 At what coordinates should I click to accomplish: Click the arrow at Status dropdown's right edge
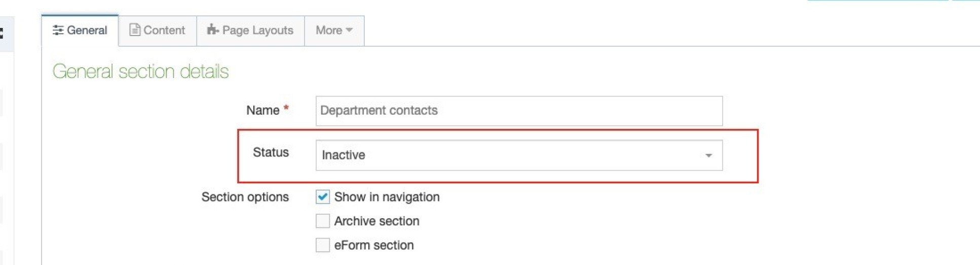click(708, 156)
